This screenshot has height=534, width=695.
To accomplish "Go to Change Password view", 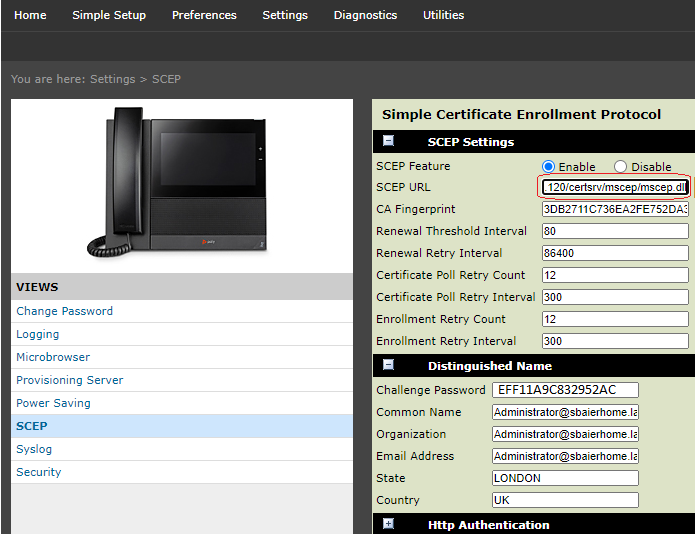I will click(64, 311).
